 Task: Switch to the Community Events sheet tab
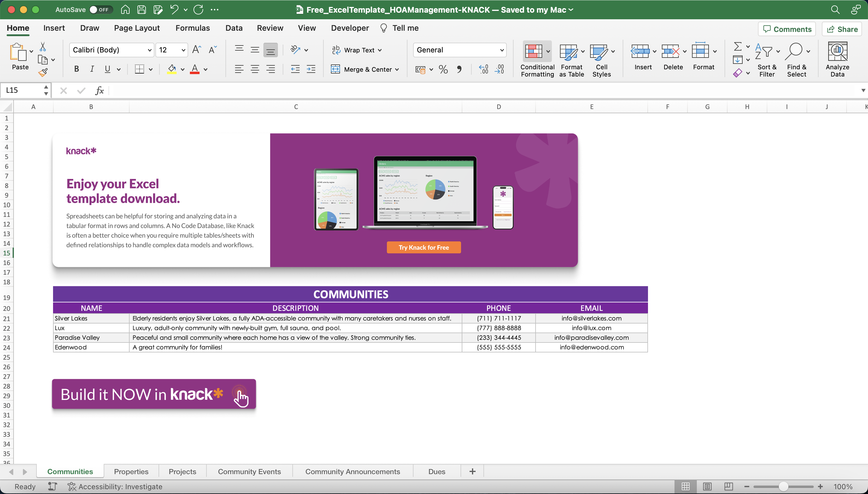(x=249, y=471)
